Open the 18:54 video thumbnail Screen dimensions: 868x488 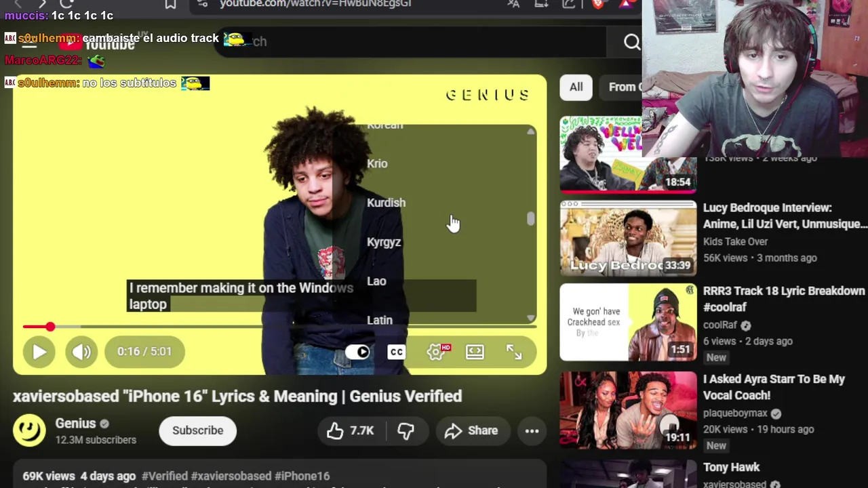(628, 154)
